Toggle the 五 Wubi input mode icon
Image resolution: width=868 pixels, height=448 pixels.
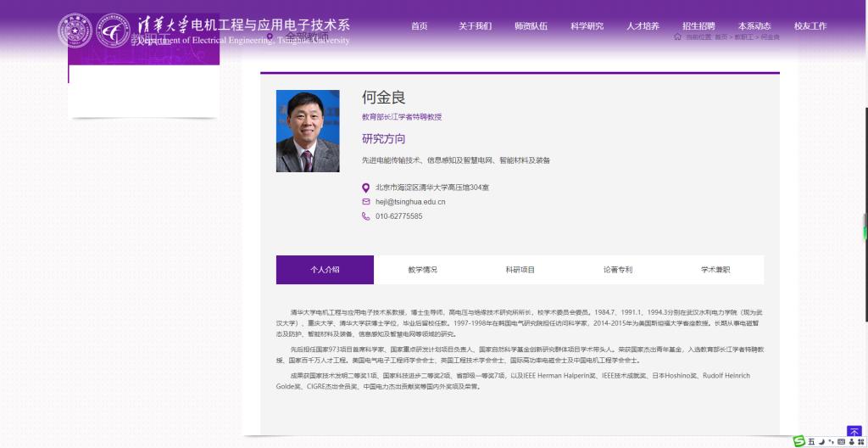[x=811, y=442]
